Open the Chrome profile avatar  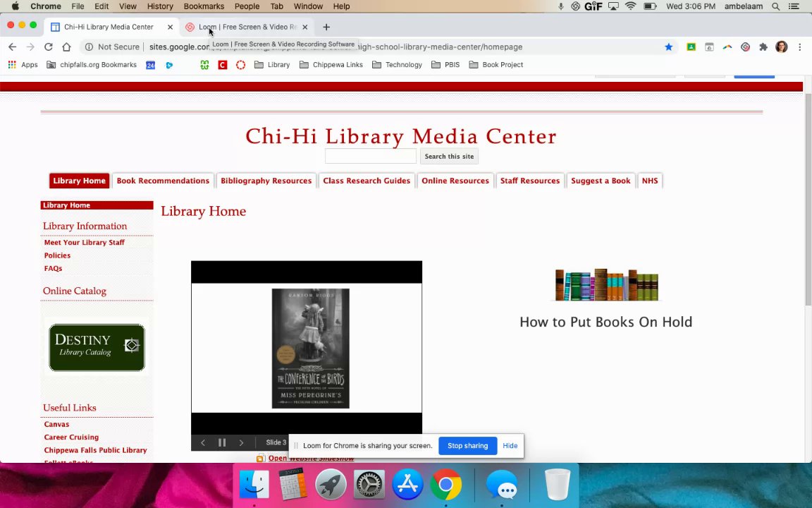pos(782,47)
